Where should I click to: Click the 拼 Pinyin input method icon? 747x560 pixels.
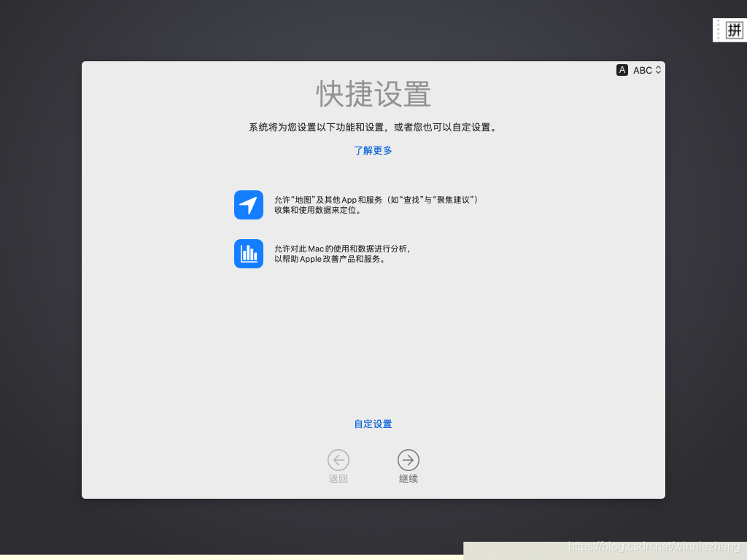click(734, 31)
